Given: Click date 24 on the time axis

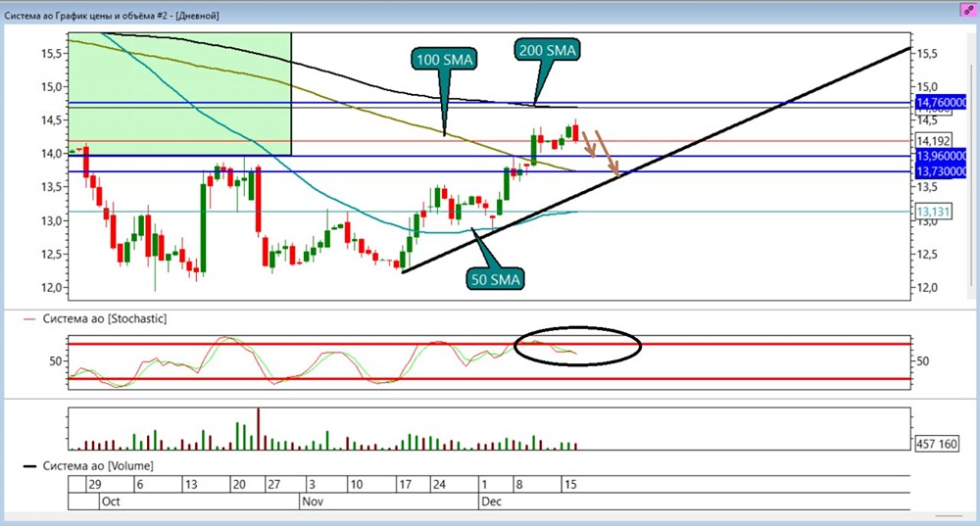Looking at the screenshot, I should tap(439, 485).
